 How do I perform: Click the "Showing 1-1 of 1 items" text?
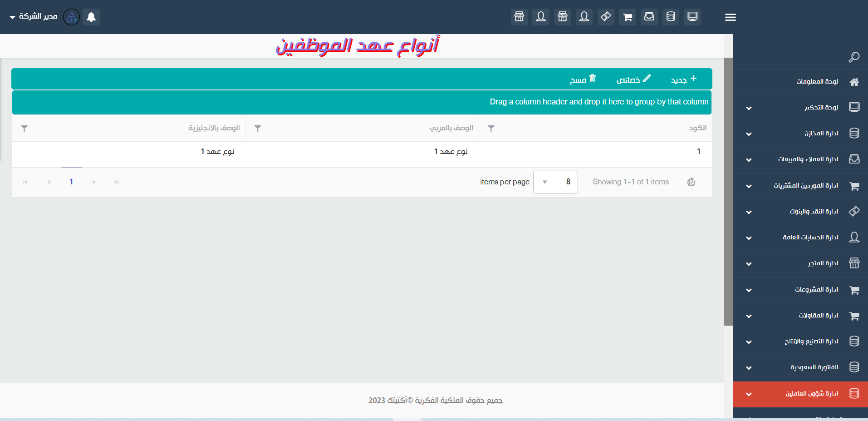click(631, 182)
